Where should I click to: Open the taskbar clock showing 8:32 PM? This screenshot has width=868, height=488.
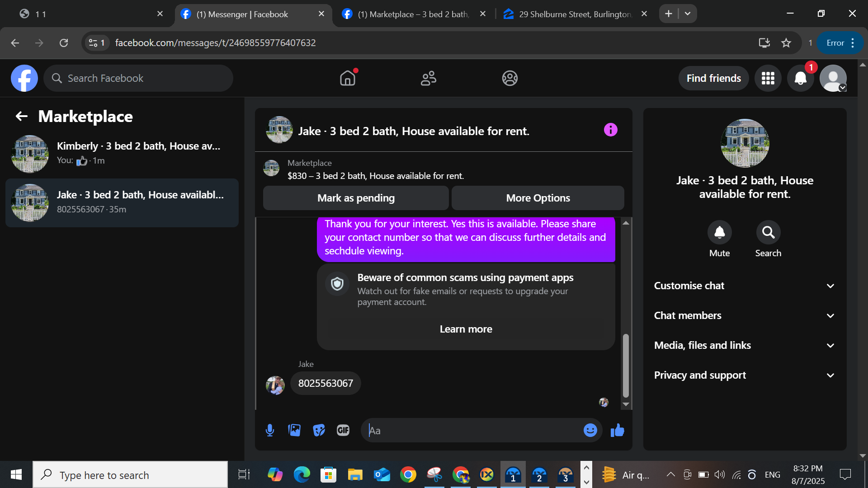point(808,474)
